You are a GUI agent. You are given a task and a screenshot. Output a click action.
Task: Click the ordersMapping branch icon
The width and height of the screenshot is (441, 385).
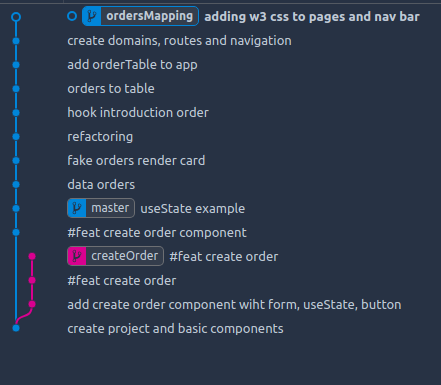pos(92,16)
